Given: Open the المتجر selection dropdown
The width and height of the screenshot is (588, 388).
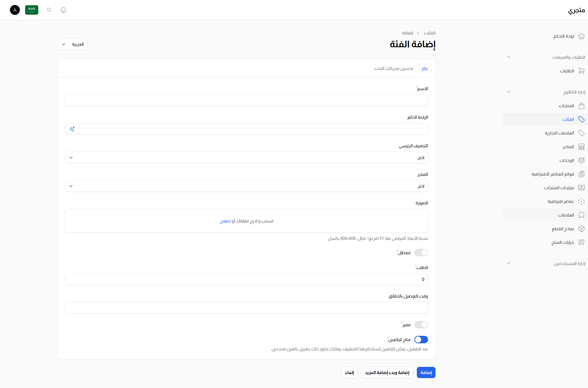Looking at the screenshot, I should click(246, 186).
